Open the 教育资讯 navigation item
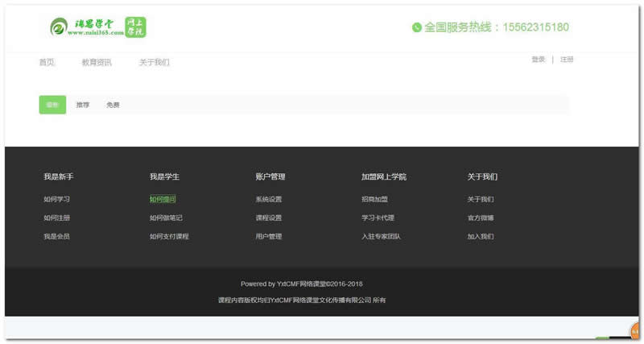Screen dimensions: 644x344 click(97, 63)
